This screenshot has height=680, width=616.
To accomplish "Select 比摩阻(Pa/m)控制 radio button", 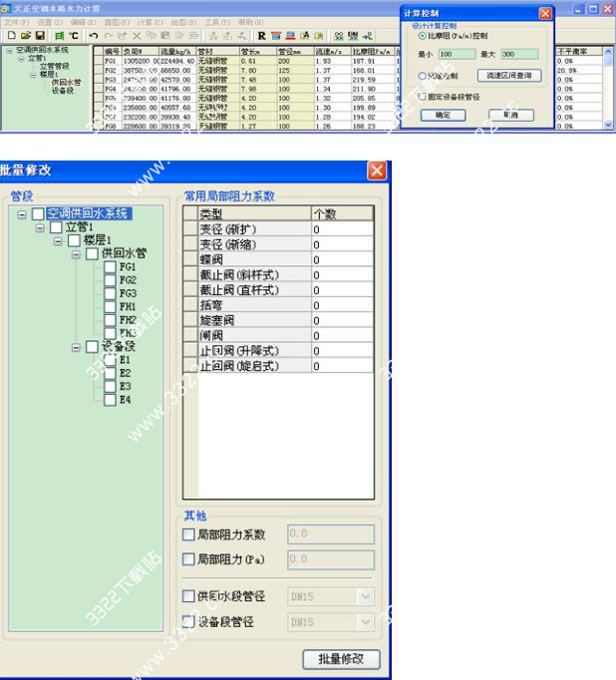I will (422, 36).
